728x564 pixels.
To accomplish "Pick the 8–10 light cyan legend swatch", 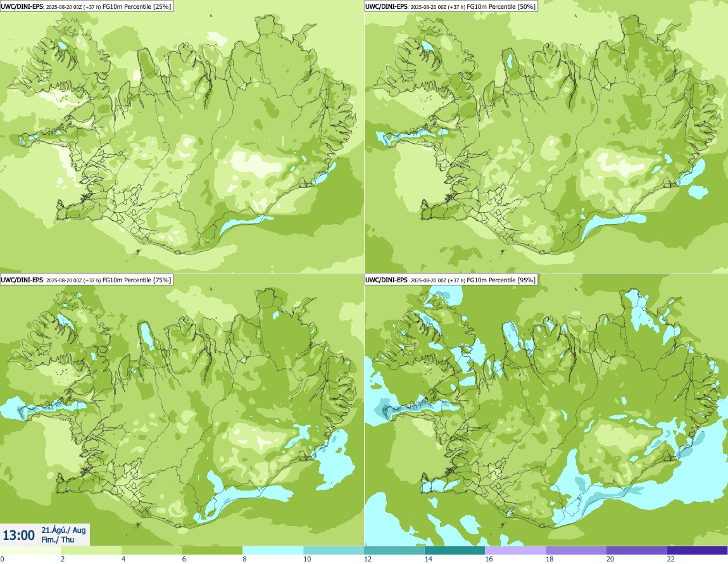I will pos(273,551).
